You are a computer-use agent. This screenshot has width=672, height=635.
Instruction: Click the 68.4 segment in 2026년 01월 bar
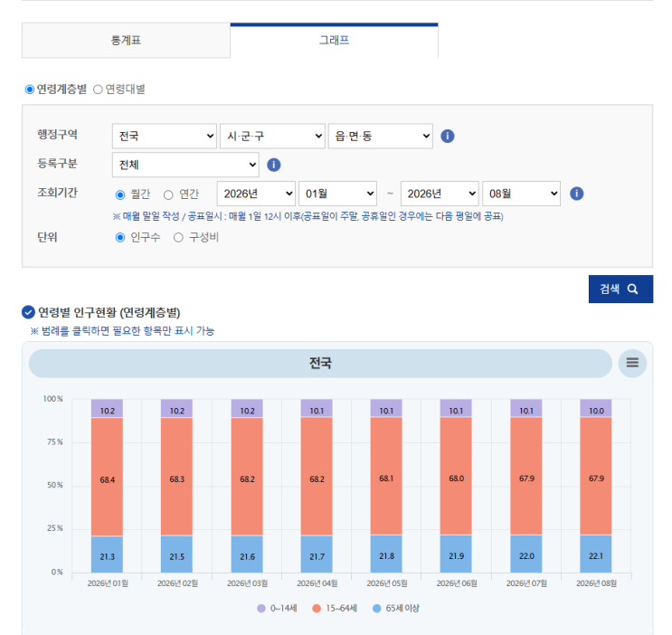tap(107, 477)
